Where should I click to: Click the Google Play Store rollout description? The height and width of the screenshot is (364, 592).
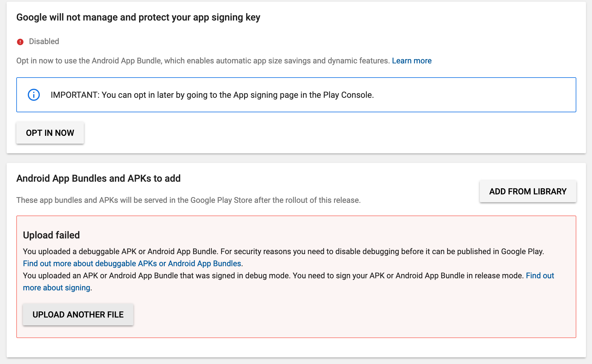[x=188, y=200]
